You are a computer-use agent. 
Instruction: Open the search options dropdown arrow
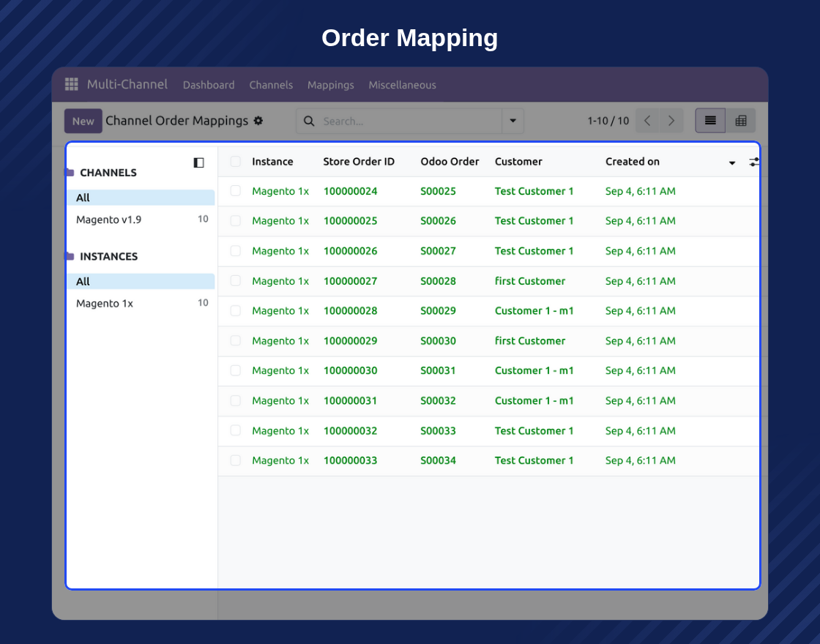click(x=513, y=121)
